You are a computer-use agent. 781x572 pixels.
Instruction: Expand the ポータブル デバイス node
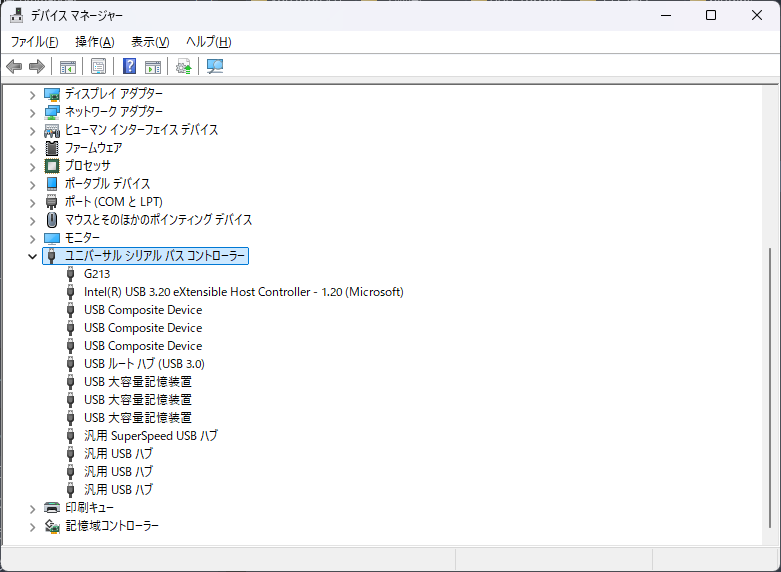pos(32,184)
